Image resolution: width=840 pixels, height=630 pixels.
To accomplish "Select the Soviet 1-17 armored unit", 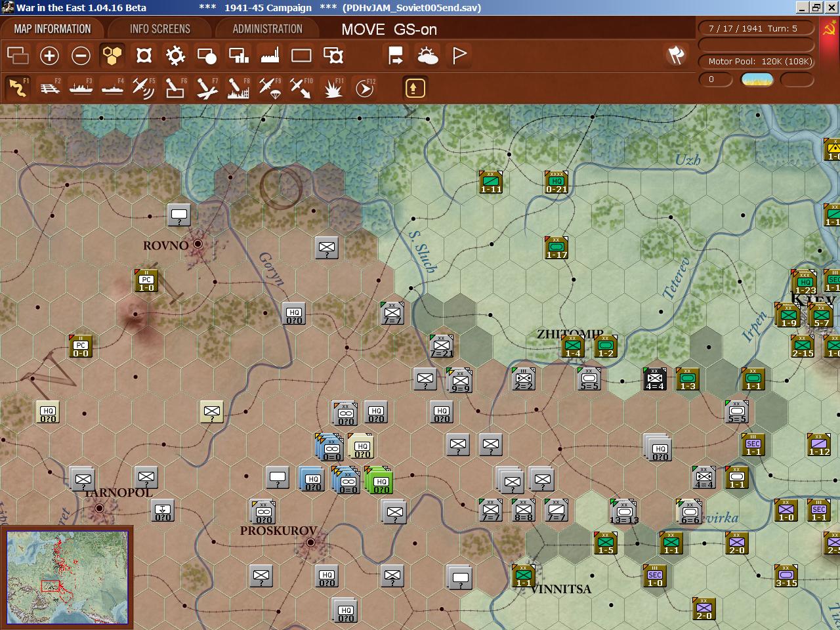I will coord(556,247).
